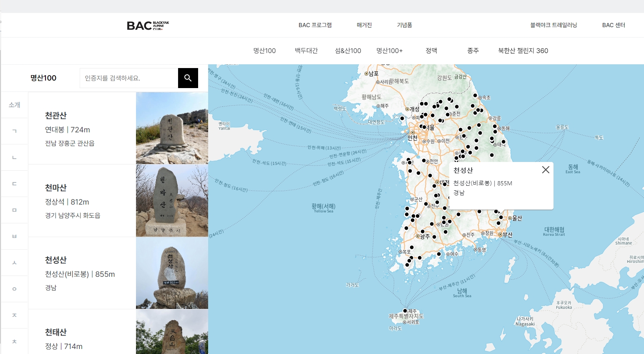This screenshot has height=354, width=644.
Task: Open the 천성산 list entry title
Action: click(x=56, y=260)
